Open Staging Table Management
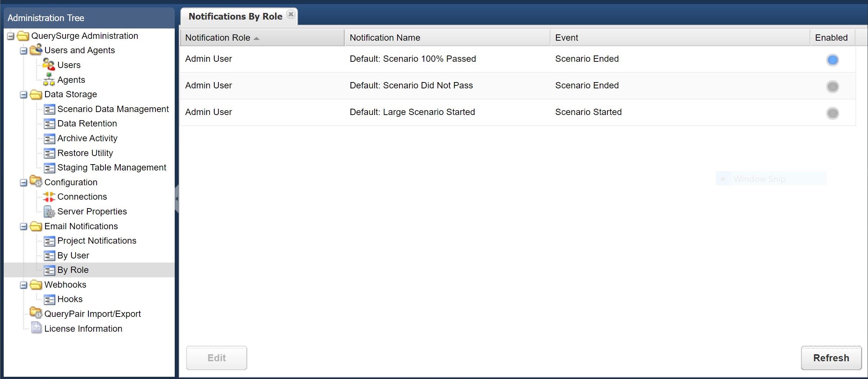 [x=112, y=167]
